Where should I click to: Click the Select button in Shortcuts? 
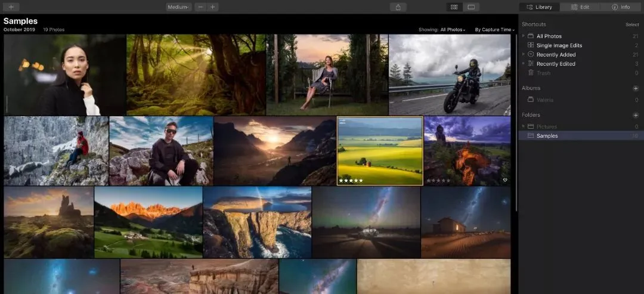[x=632, y=24]
